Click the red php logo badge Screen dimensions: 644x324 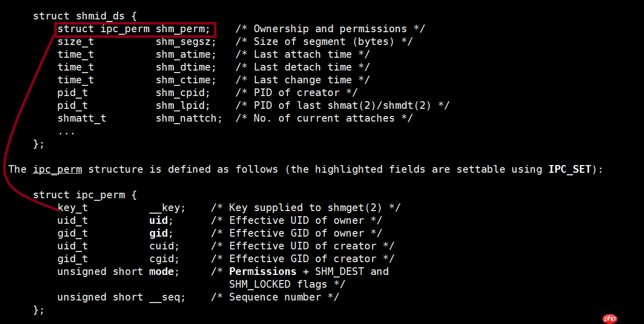[x=610, y=318]
